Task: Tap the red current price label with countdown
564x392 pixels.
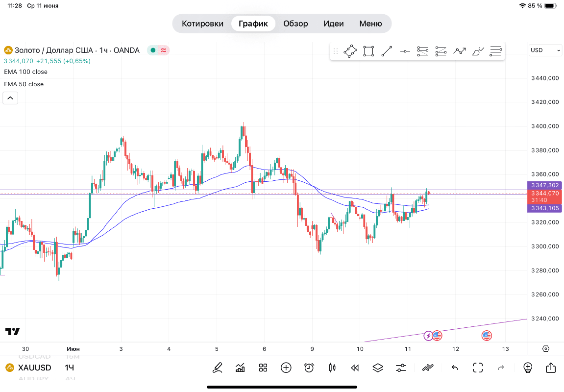Action: pos(544,196)
